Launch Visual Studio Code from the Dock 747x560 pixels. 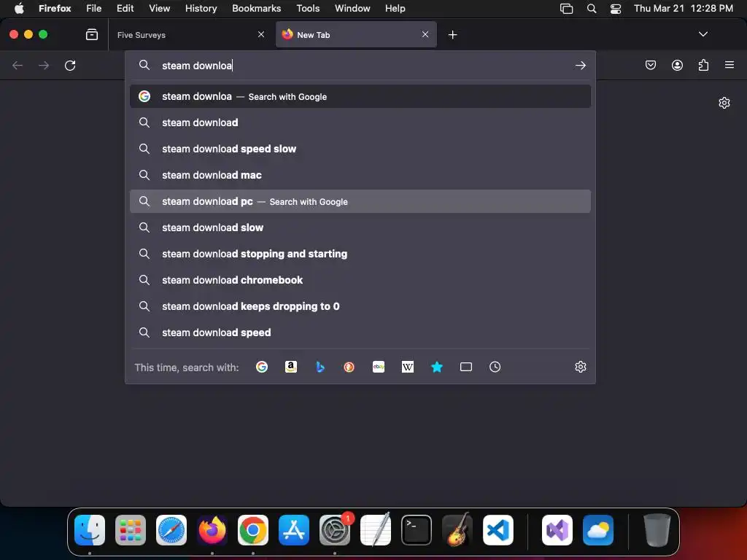point(498,530)
